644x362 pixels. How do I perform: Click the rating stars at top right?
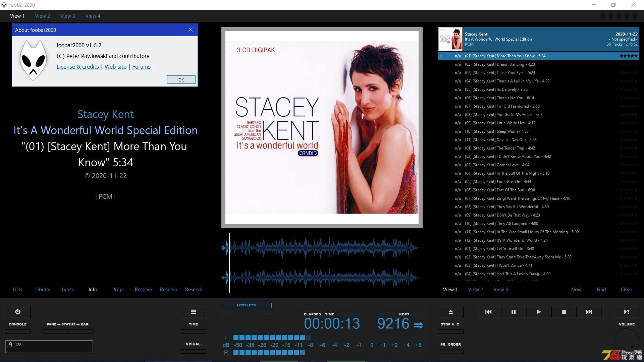pos(619,16)
